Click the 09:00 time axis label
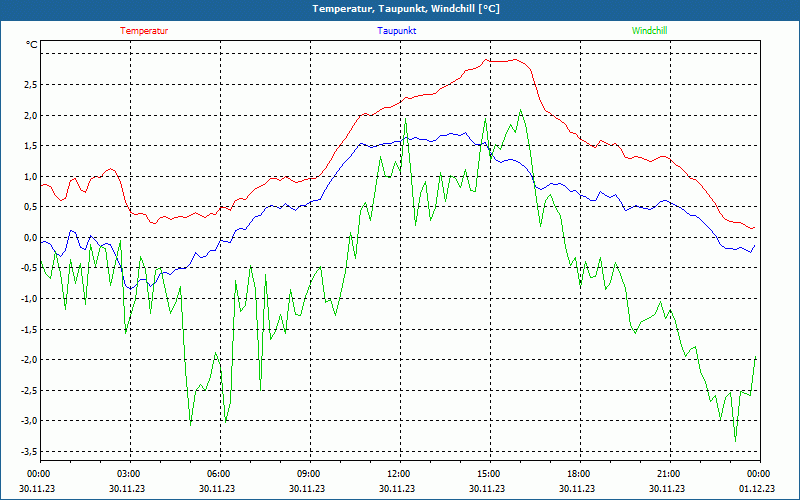This screenshot has height=500, width=800. tap(308, 474)
